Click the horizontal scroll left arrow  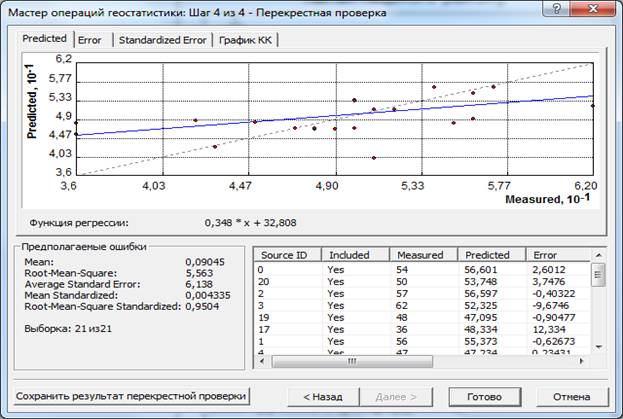pyautogui.click(x=261, y=361)
